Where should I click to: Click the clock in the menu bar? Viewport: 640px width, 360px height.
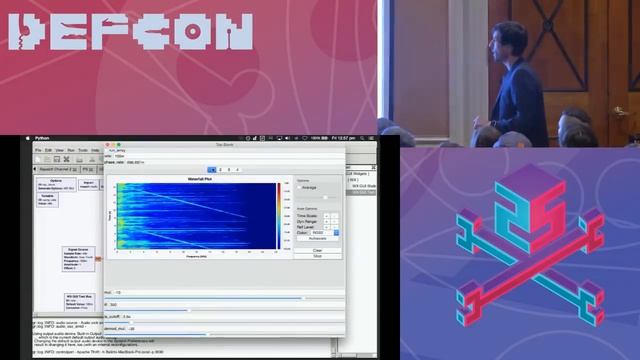point(343,138)
